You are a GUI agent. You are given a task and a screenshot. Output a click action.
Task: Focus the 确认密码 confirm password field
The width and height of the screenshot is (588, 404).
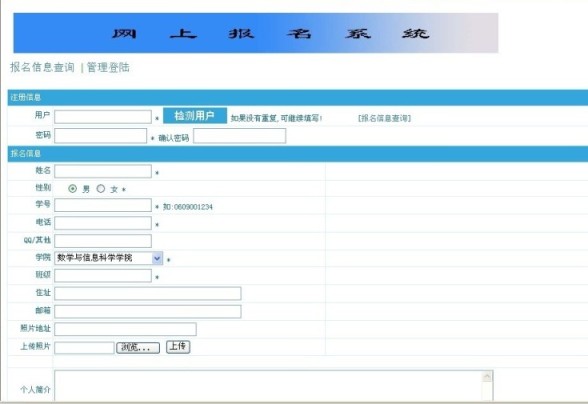240,136
